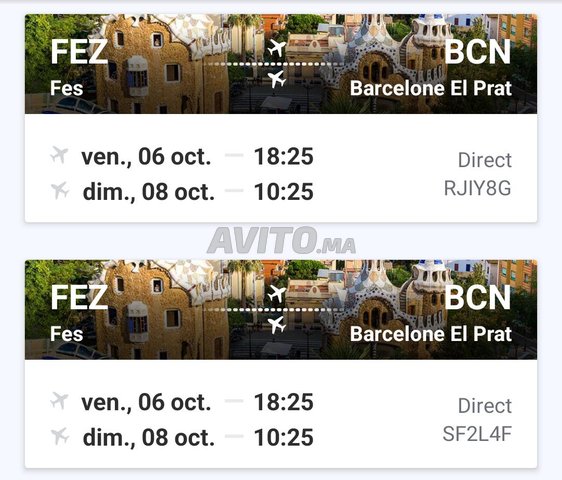Click the departure plane icon in second card details
This screenshot has height=480, width=562.
coord(59,400)
